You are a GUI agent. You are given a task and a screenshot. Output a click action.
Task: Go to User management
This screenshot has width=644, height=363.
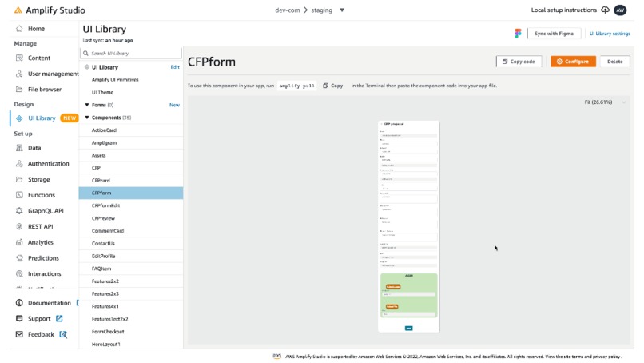point(53,74)
